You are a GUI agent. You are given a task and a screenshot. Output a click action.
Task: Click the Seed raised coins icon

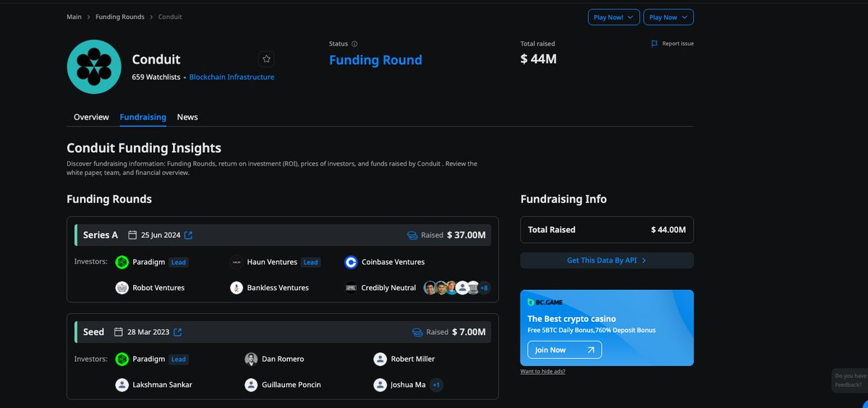pyautogui.click(x=417, y=332)
